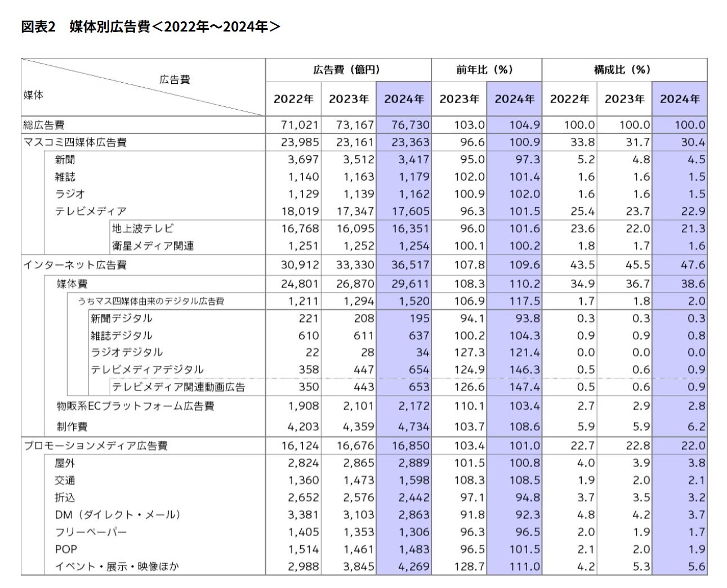The image size is (727, 588).
Task: Click the ラジオ row label
Action: click(x=70, y=194)
